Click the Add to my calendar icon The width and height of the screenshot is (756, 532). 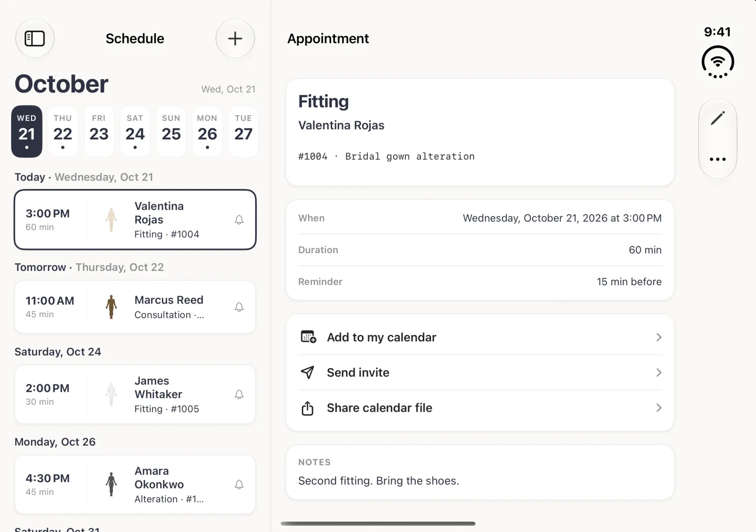[308, 337]
